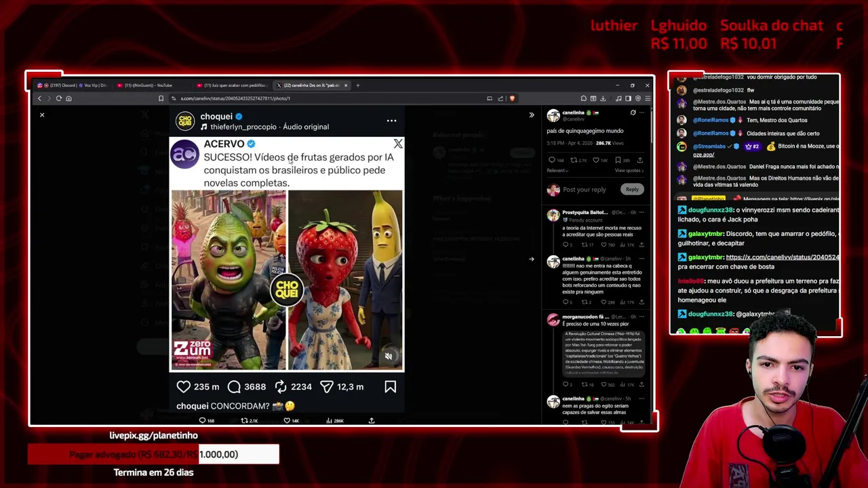Open the browser home button
The image size is (868, 488).
pos(68,98)
